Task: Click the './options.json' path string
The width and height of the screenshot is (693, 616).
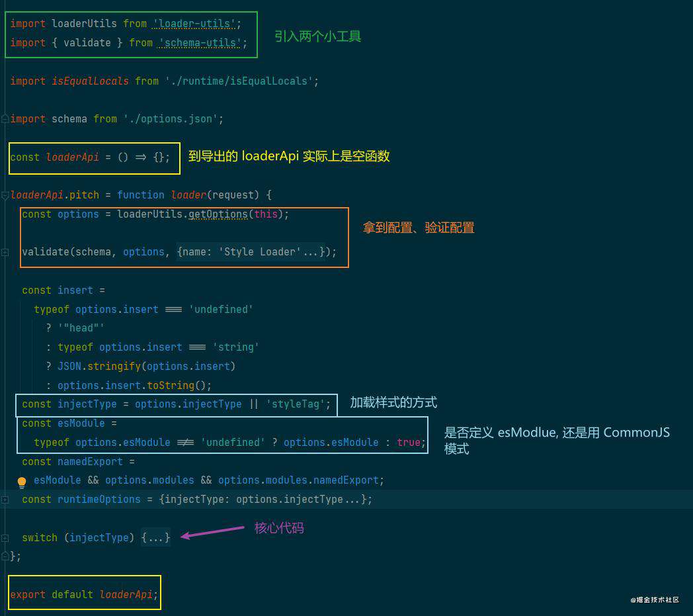Action: pos(171,119)
